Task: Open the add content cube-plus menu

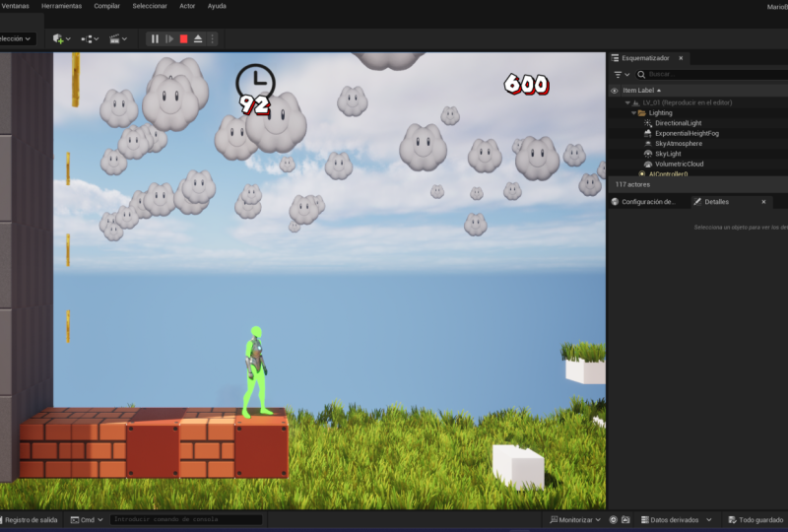Action: tap(61, 38)
